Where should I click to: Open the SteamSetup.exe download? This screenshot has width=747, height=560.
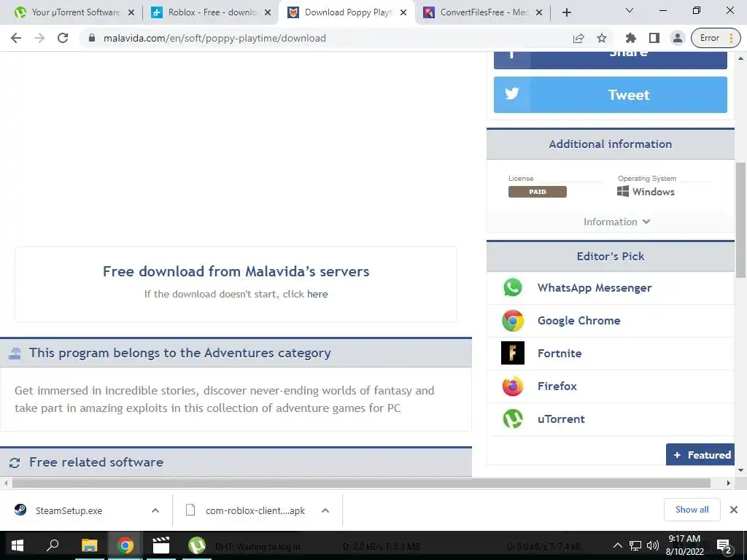click(69, 510)
